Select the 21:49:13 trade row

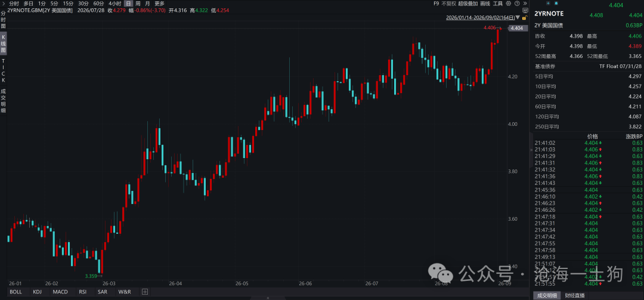point(588,257)
